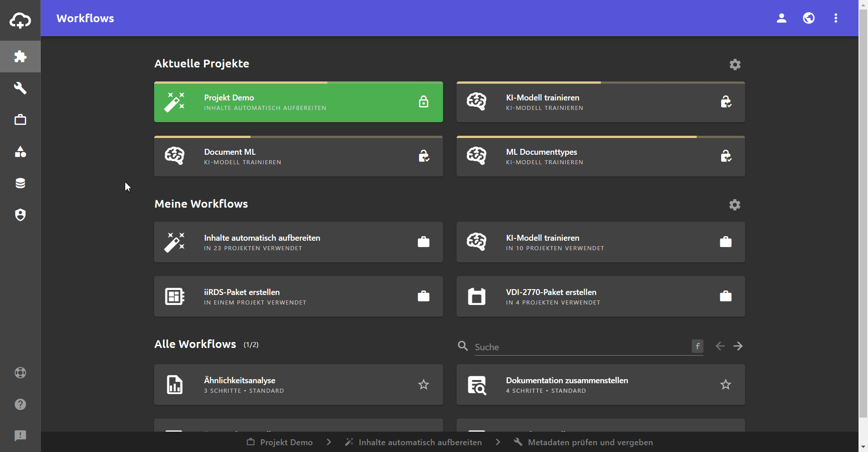The image size is (868, 452).
Task: Click the lifebuoy support icon in sidebar
Action: tap(20, 373)
